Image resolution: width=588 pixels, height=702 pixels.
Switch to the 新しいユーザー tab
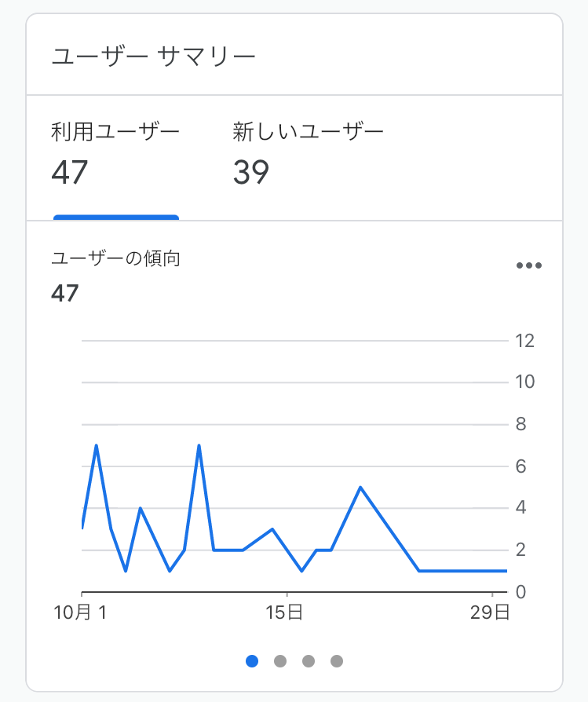coord(308,158)
